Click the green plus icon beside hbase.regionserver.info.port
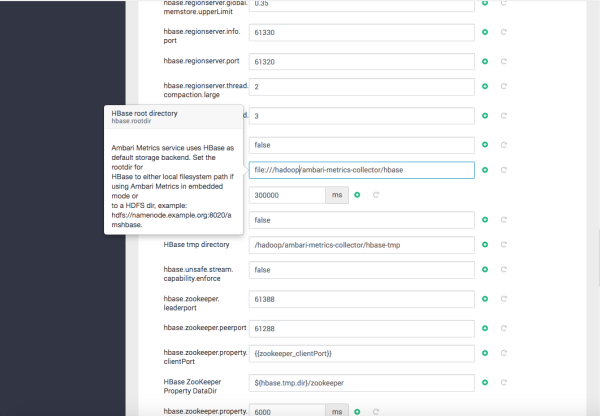600x416 pixels. (x=485, y=33)
